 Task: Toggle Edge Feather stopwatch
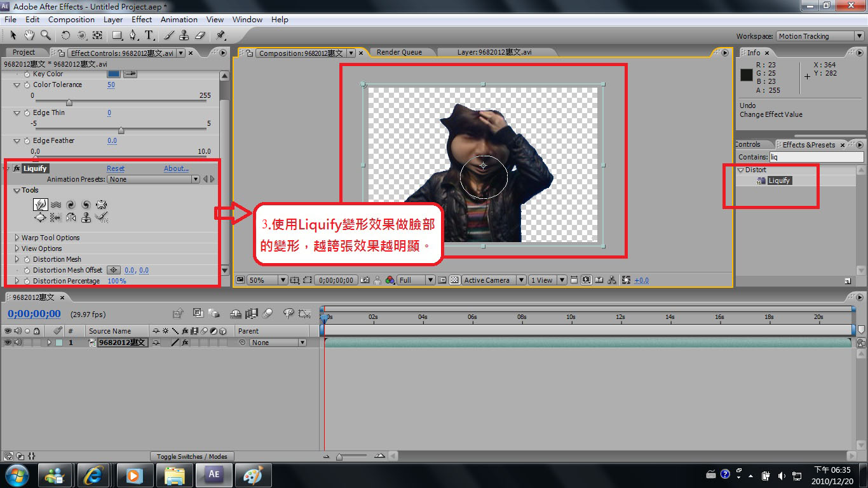(x=27, y=140)
